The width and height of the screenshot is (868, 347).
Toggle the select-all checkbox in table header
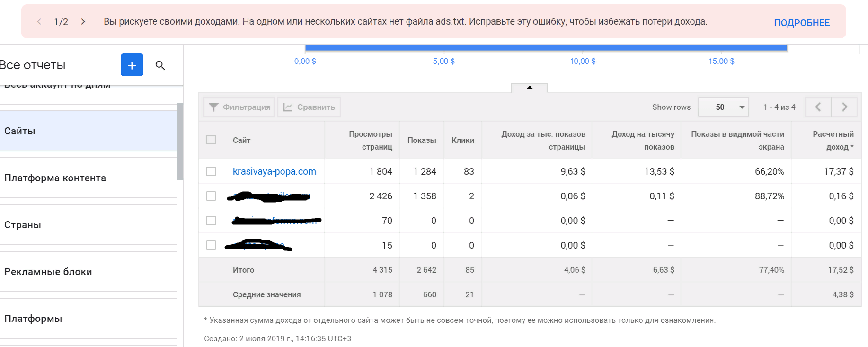pos(211,140)
